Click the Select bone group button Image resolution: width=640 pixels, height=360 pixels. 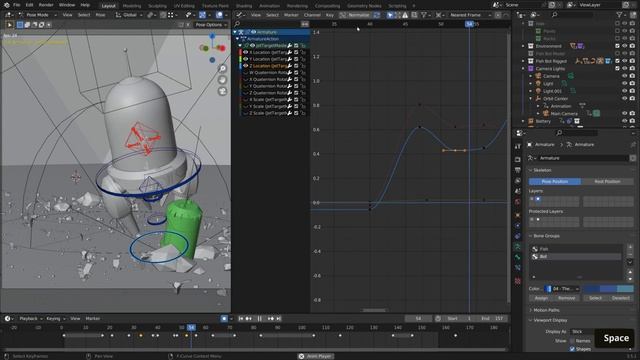596,298
